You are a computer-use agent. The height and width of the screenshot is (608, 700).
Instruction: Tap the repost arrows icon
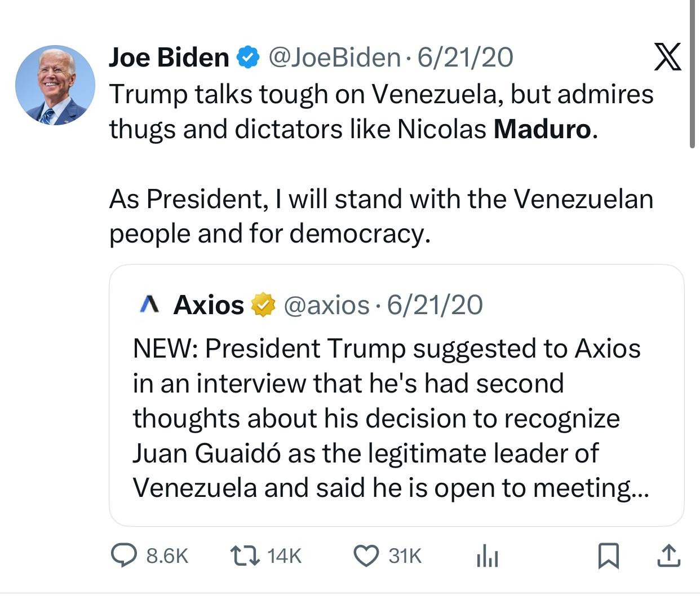click(245, 556)
